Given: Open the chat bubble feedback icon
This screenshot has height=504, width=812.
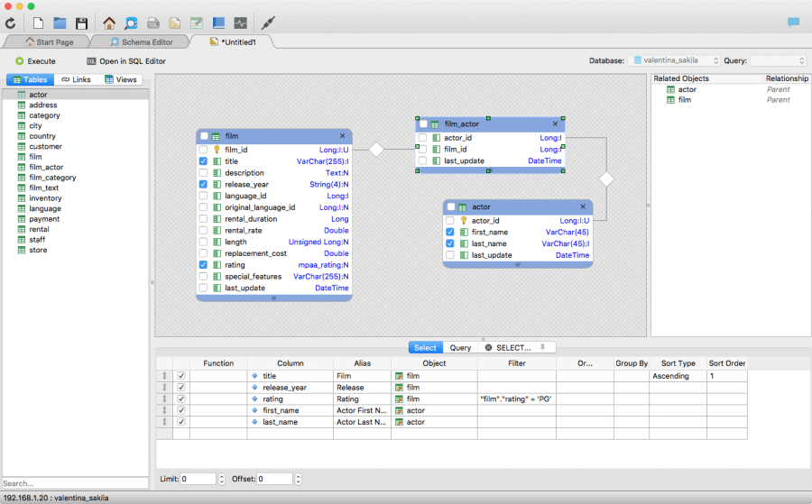Looking at the screenshot, I should (x=793, y=23).
